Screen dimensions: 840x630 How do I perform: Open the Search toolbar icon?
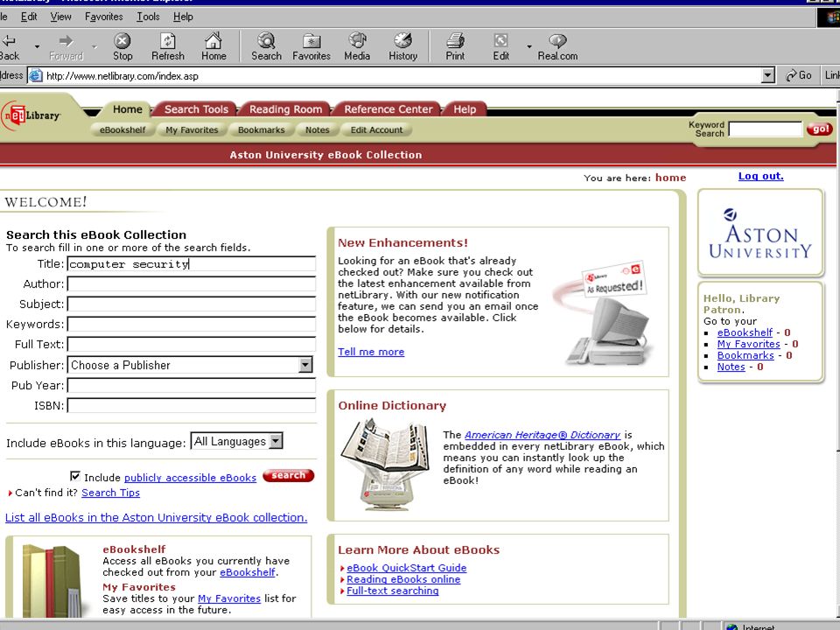point(266,46)
